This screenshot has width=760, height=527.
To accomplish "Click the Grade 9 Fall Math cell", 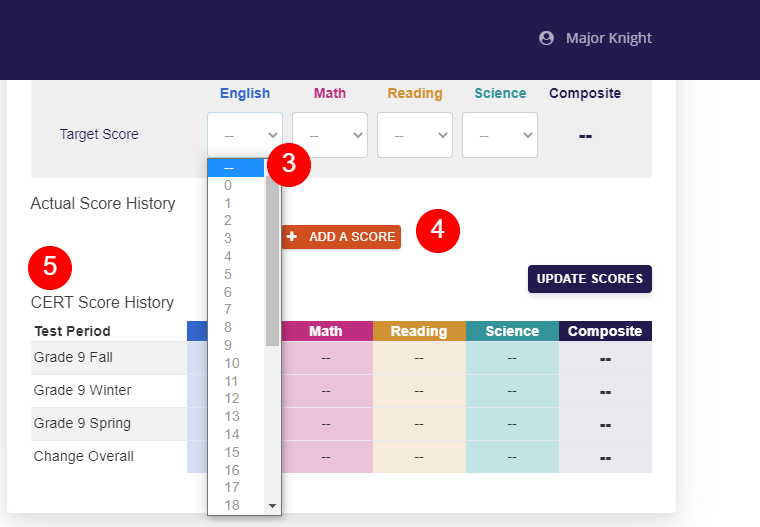I will tap(326, 357).
